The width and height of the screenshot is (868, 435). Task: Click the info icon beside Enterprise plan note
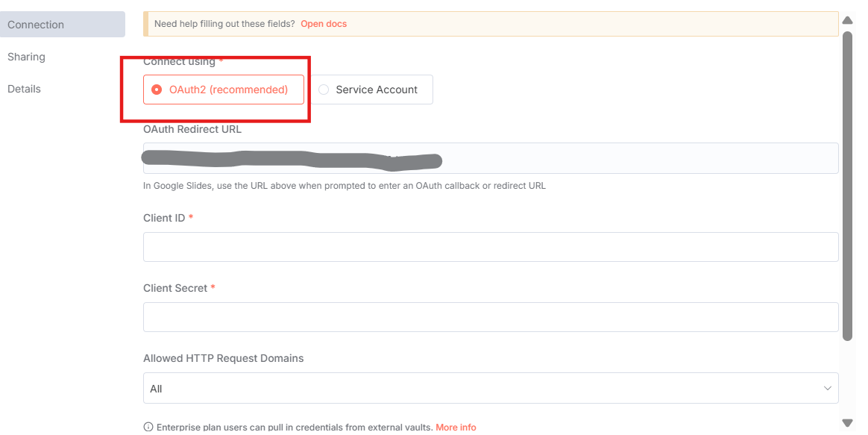pyautogui.click(x=147, y=428)
